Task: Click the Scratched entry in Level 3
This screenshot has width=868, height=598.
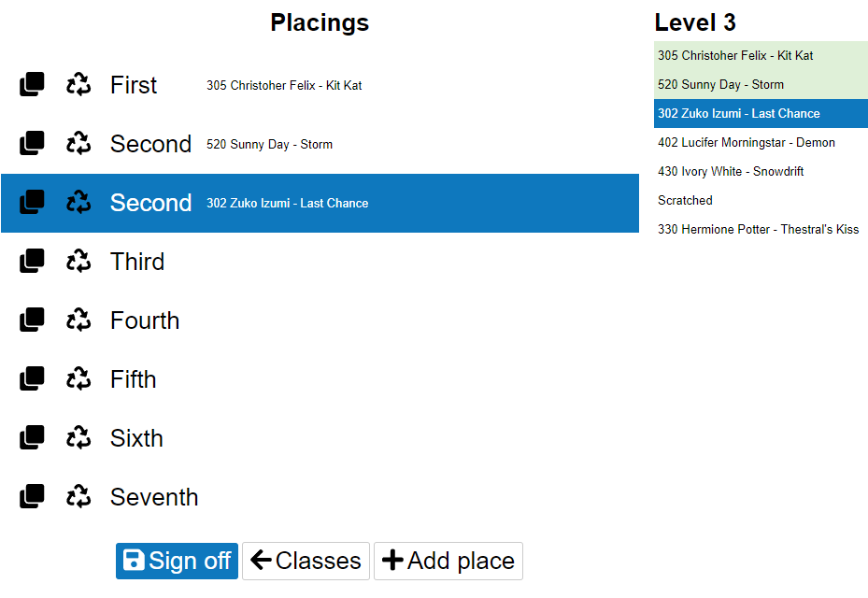Action: (x=685, y=200)
